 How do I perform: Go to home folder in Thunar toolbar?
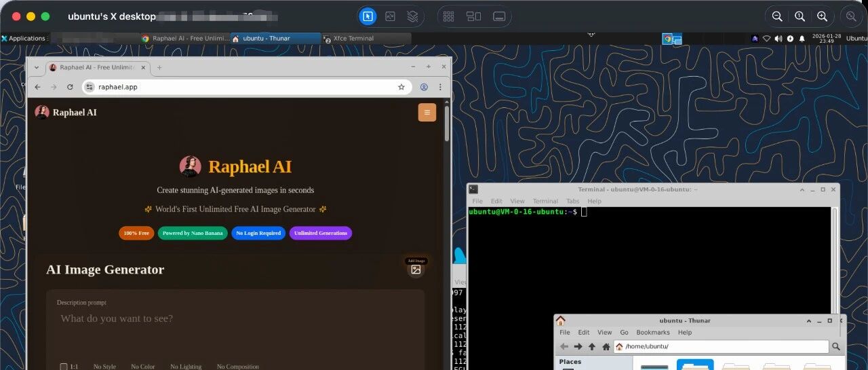(x=606, y=346)
